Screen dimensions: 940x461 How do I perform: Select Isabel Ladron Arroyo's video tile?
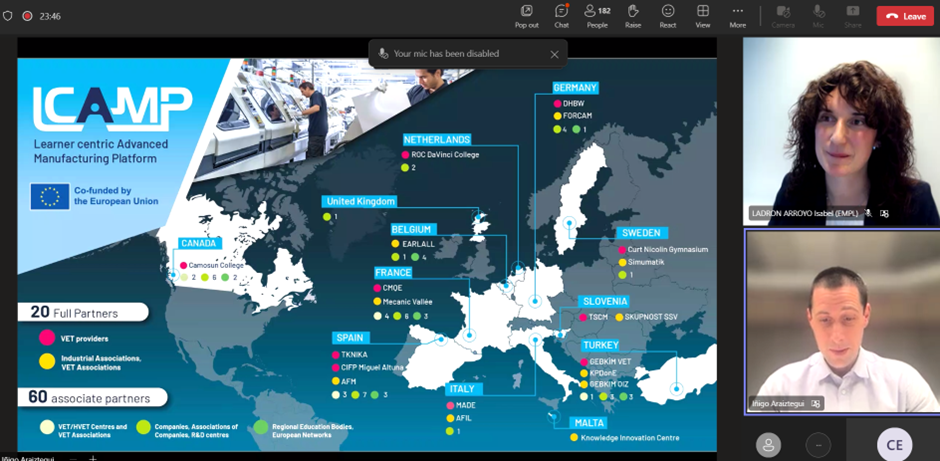(x=840, y=130)
